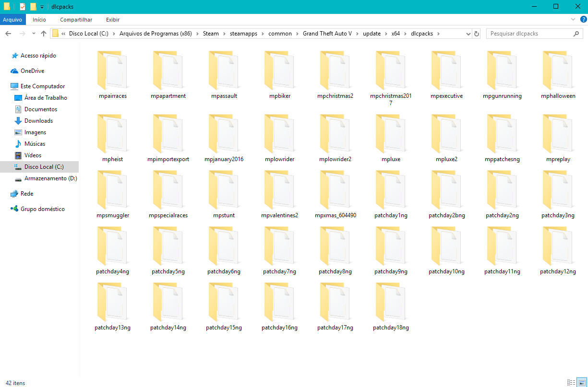Navigate to Disco Local (C:) breadcrumb
This screenshot has width=588, height=387.
89,34
